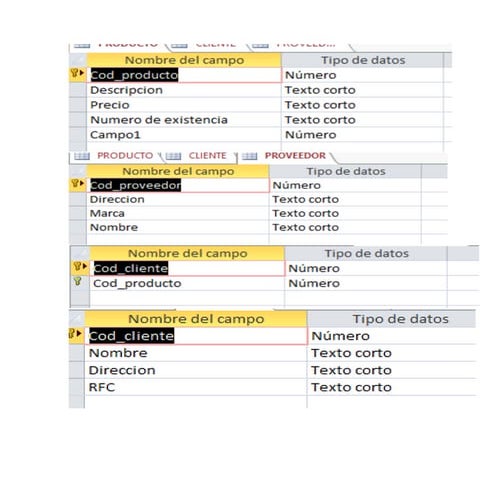Click the row selector beside RFC
The image size is (495, 495).
[x=77, y=387]
